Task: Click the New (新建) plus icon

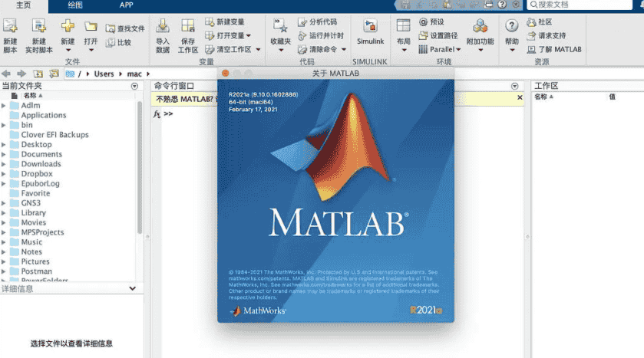Action: (x=68, y=26)
